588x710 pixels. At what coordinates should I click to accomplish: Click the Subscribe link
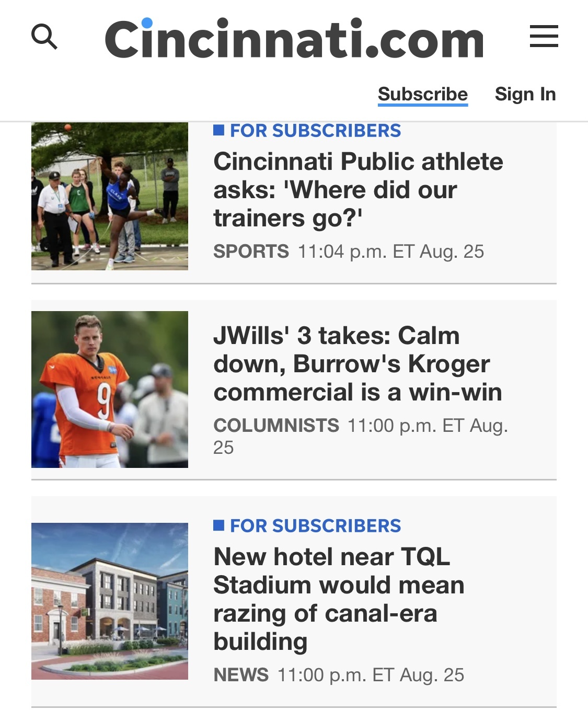(x=423, y=94)
